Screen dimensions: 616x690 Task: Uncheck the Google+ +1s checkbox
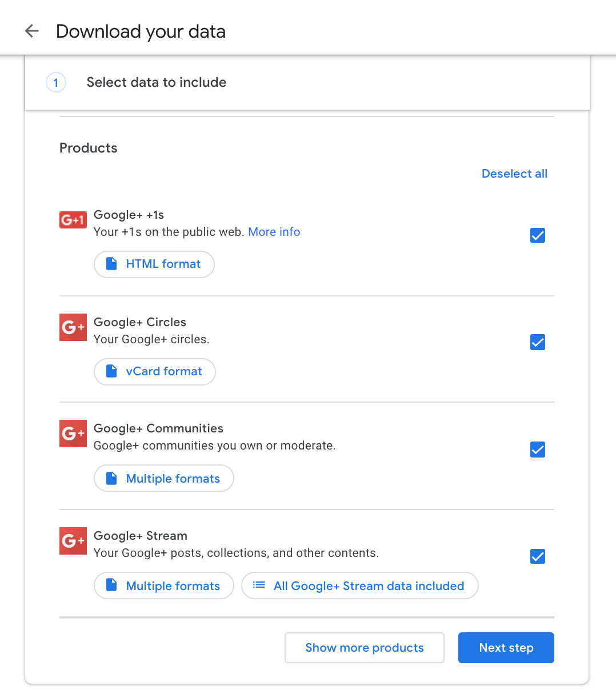[537, 235]
